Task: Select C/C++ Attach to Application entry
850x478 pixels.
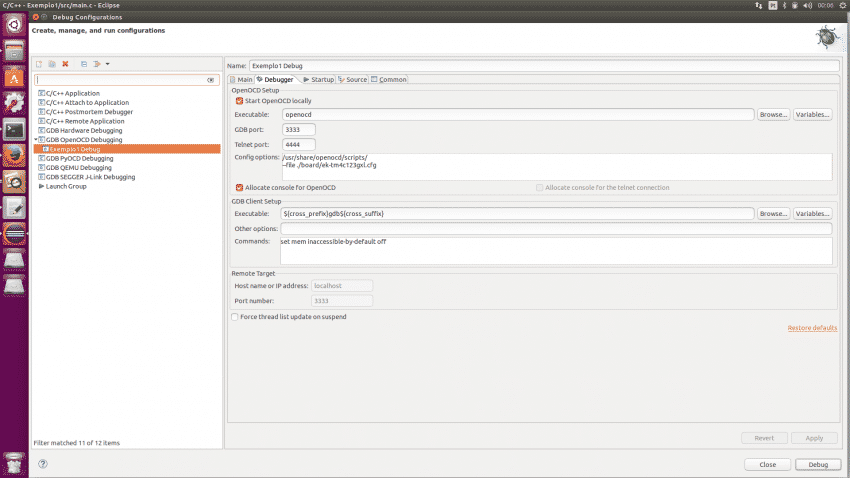Action: 87,102
